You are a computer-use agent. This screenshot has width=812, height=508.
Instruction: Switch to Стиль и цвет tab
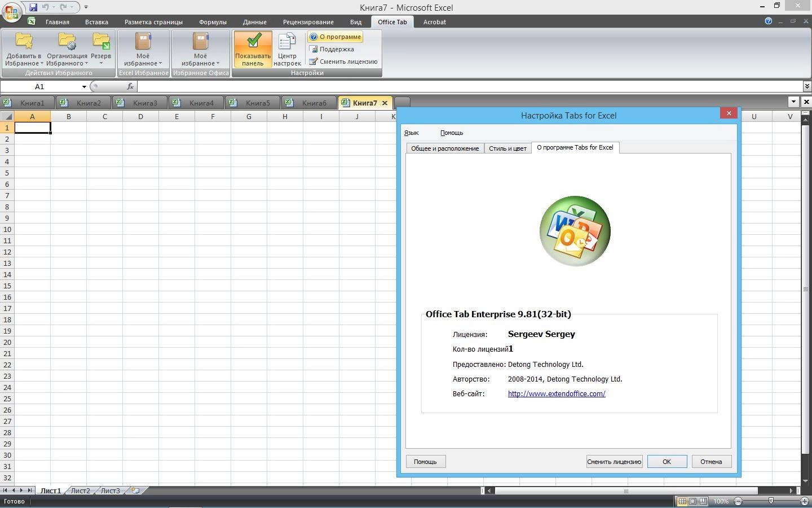507,148
